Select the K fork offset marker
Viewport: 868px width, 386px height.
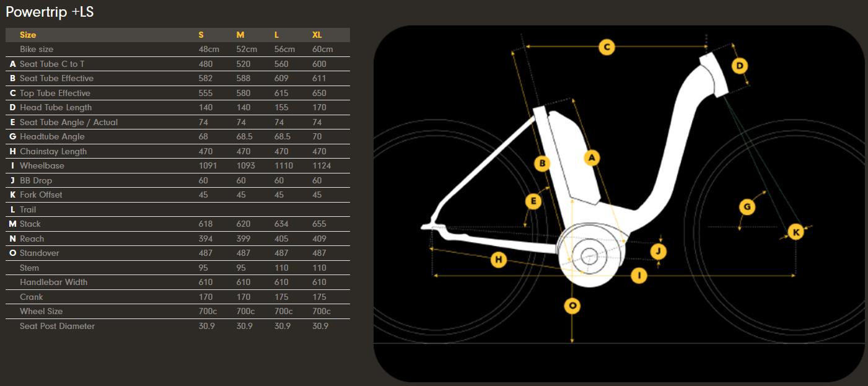pyautogui.click(x=796, y=232)
